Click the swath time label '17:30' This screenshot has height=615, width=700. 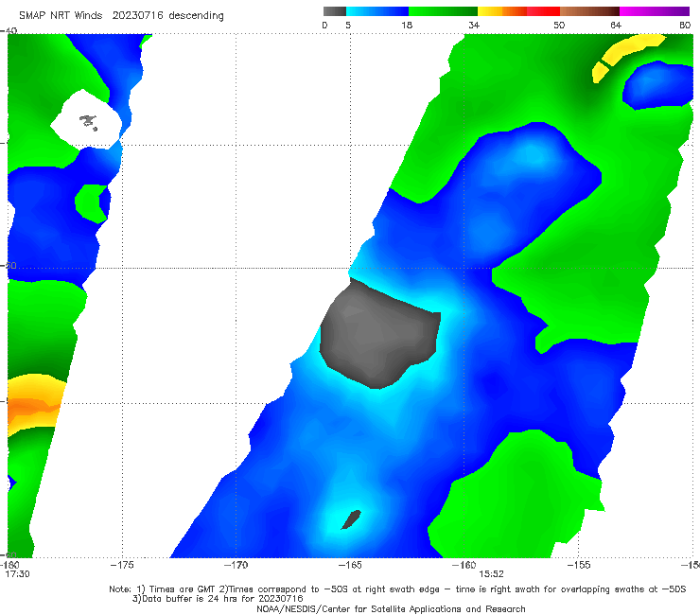point(17,574)
